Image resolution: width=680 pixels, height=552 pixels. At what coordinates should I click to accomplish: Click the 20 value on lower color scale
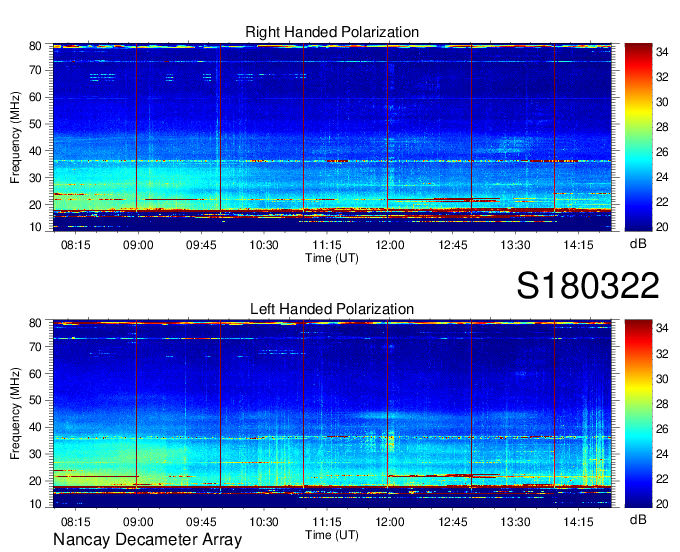pos(662,504)
